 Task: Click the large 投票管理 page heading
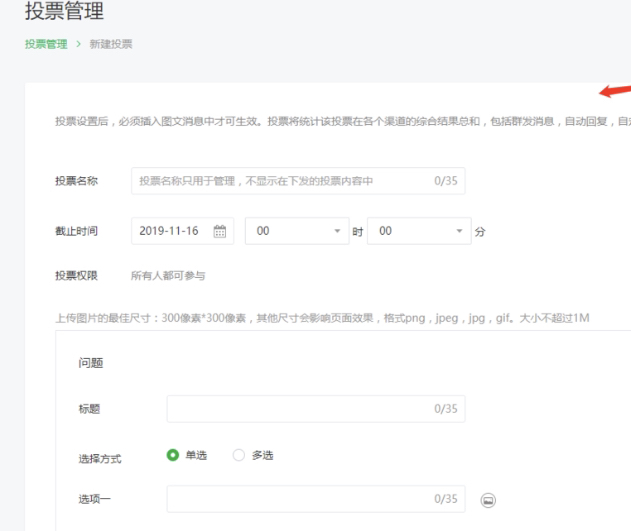click(63, 14)
